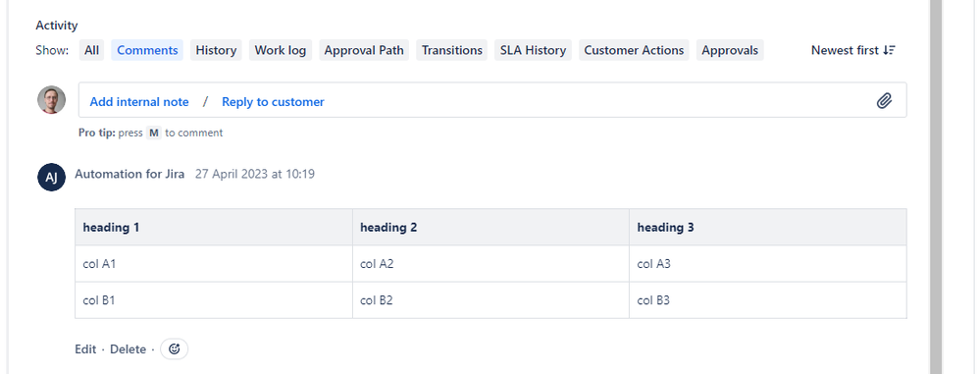The width and height of the screenshot is (980, 374).
Task: Select the col A2 cell
Action: pos(490,264)
